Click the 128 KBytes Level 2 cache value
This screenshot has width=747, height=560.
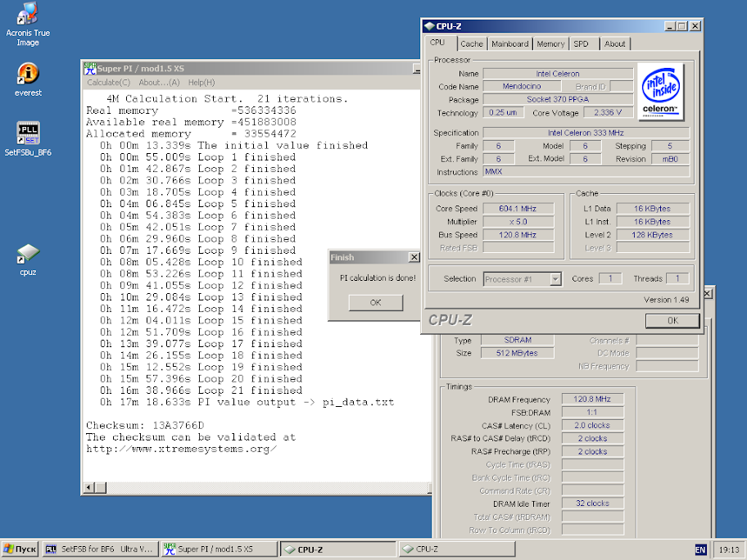point(652,235)
